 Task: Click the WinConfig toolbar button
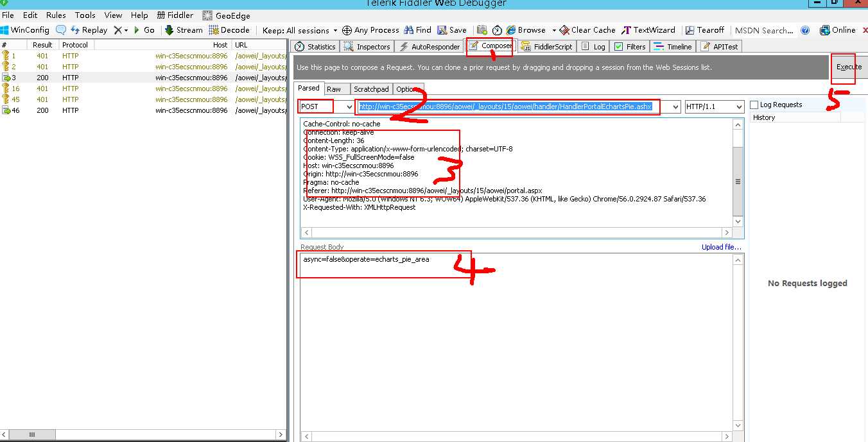coord(26,30)
